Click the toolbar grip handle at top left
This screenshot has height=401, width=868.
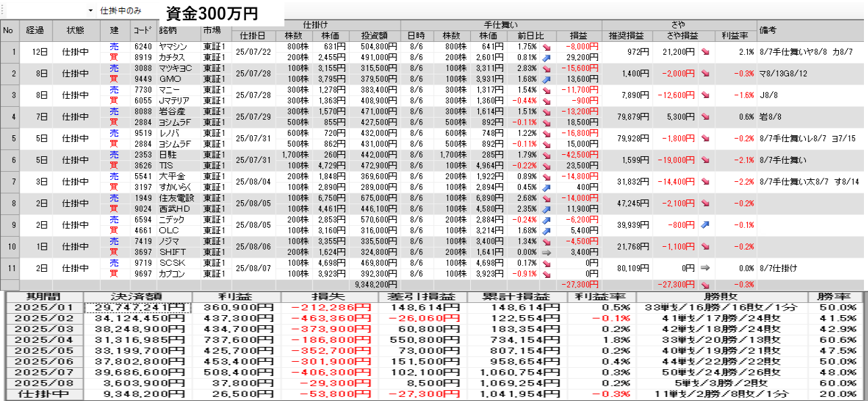(3, 11)
